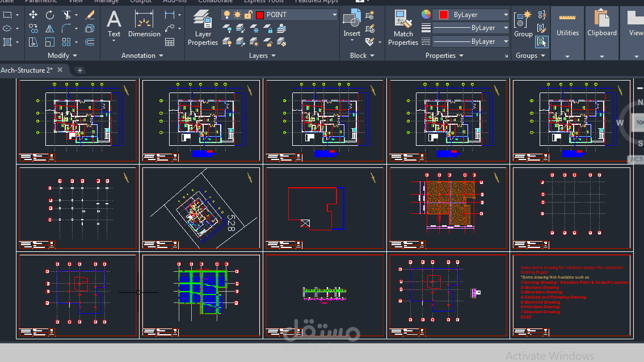Open the Output ribbon tab
The image size is (644, 362).
(x=141, y=1)
